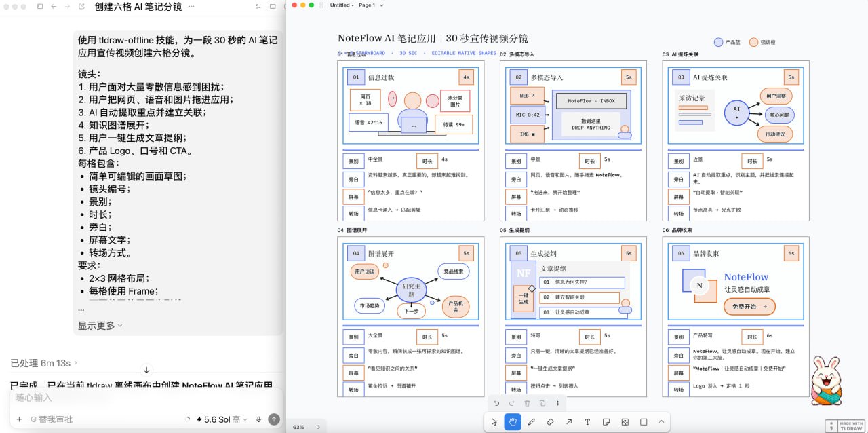Click the 一键生成 button shape in frame 05
The width and height of the screenshot is (868, 433).
[523, 298]
